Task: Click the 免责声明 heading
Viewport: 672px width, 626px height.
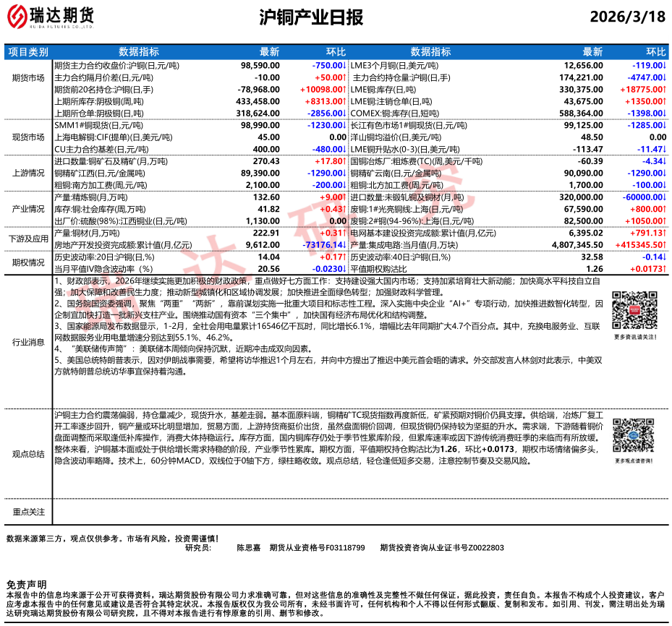Action: [x=26, y=584]
